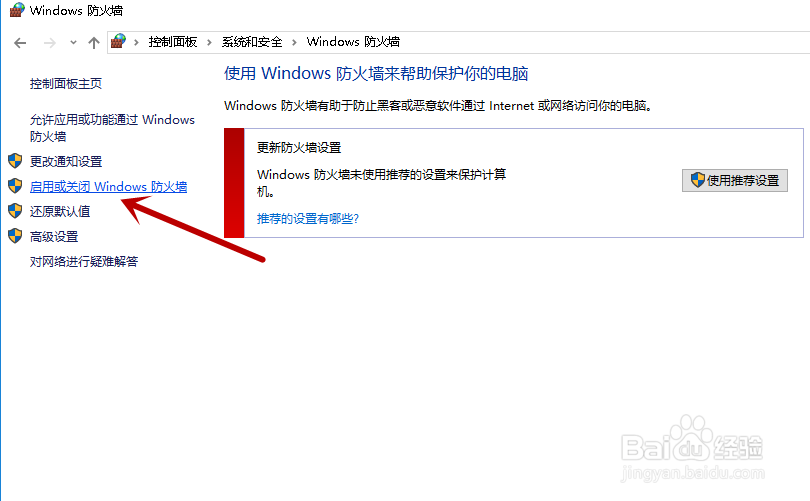Viewport: 810px width, 501px height.
Task: Select Windows 防火墙 breadcrumb item
Action: coord(353,42)
